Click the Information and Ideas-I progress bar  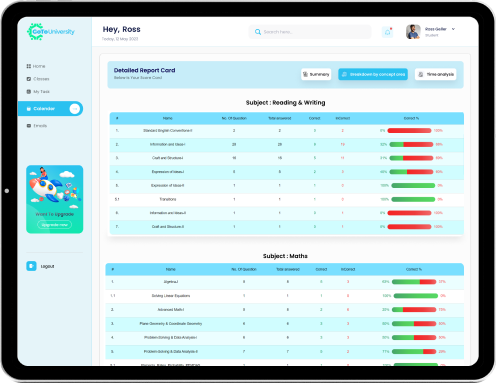click(411, 144)
